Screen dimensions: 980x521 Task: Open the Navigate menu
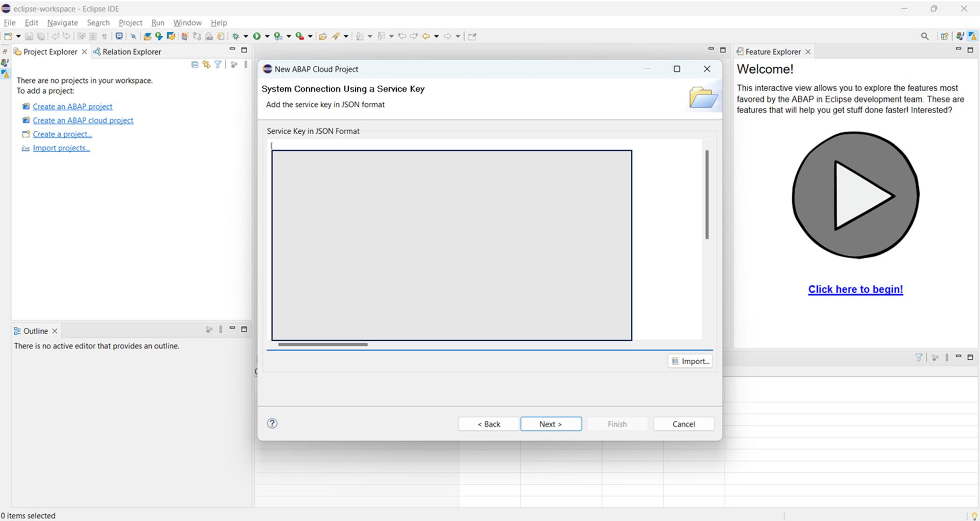point(62,23)
